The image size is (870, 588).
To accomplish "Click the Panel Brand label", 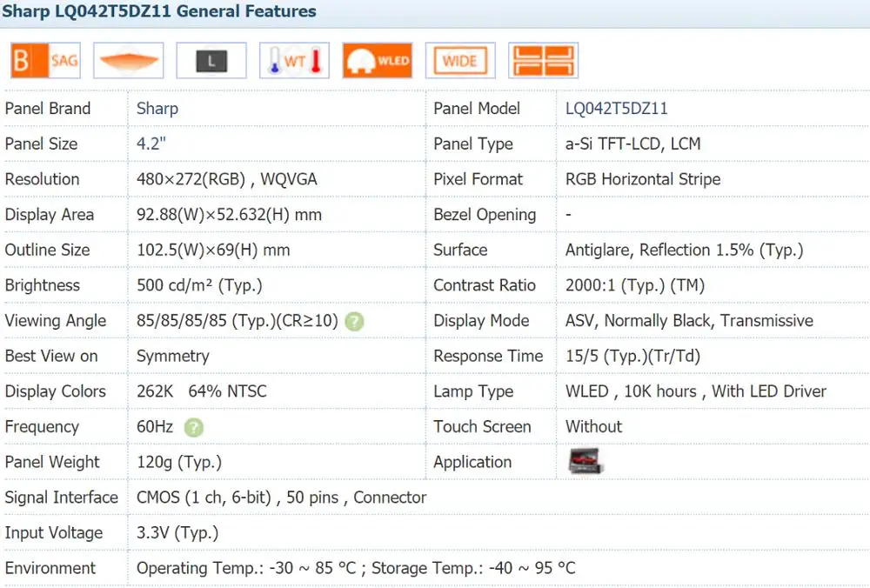I will (48, 108).
